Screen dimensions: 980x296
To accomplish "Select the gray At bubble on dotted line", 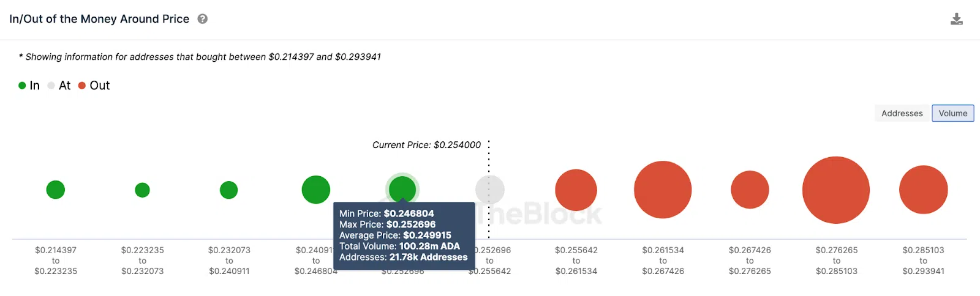I will [490, 190].
